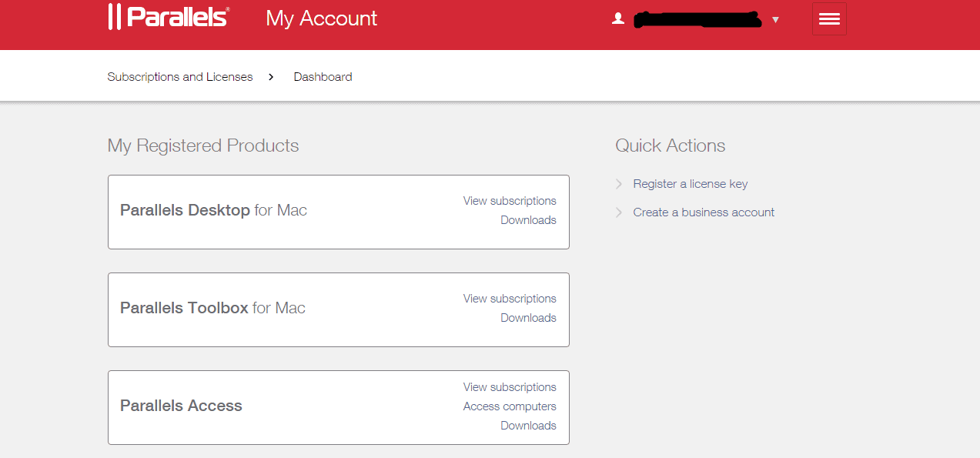This screenshot has width=980, height=458.
Task: Click the user profile icon
Action: pos(617,19)
